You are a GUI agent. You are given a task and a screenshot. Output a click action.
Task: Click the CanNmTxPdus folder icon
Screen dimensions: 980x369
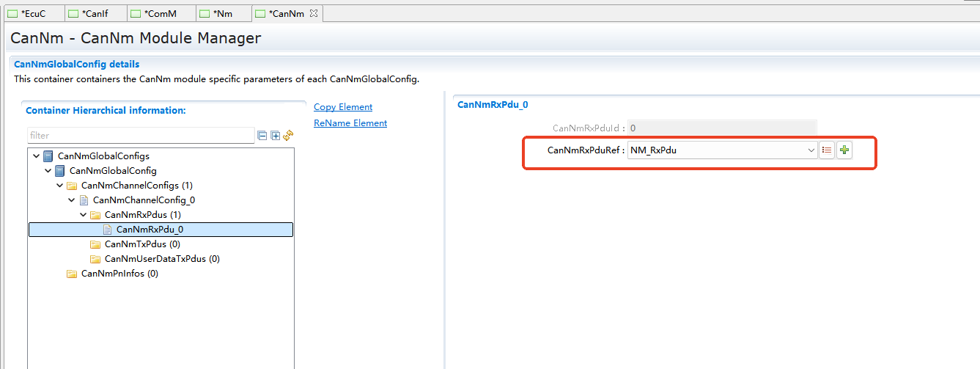point(95,244)
